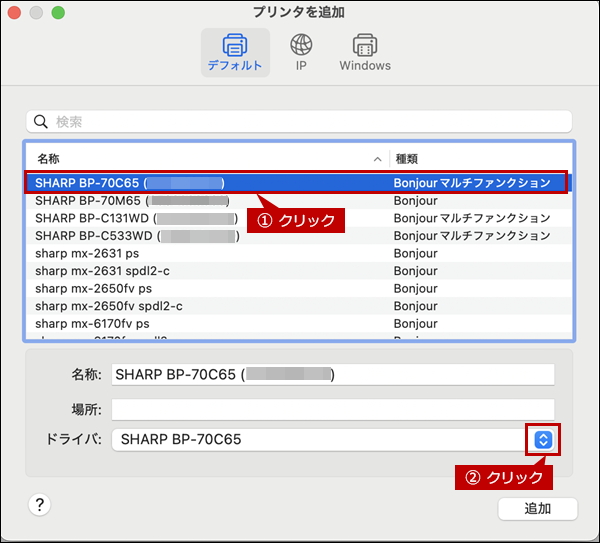Click the magnifying glass search icon
This screenshot has height=543, width=600.
(x=42, y=122)
